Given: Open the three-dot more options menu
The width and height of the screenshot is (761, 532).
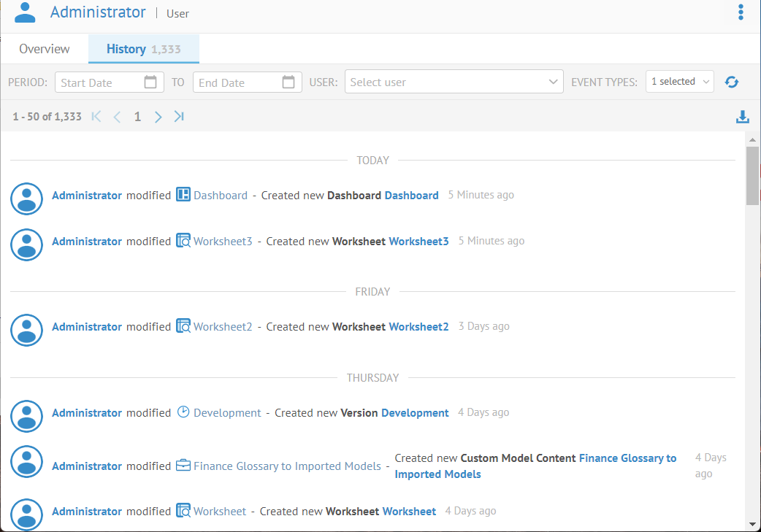Looking at the screenshot, I should click(741, 12).
